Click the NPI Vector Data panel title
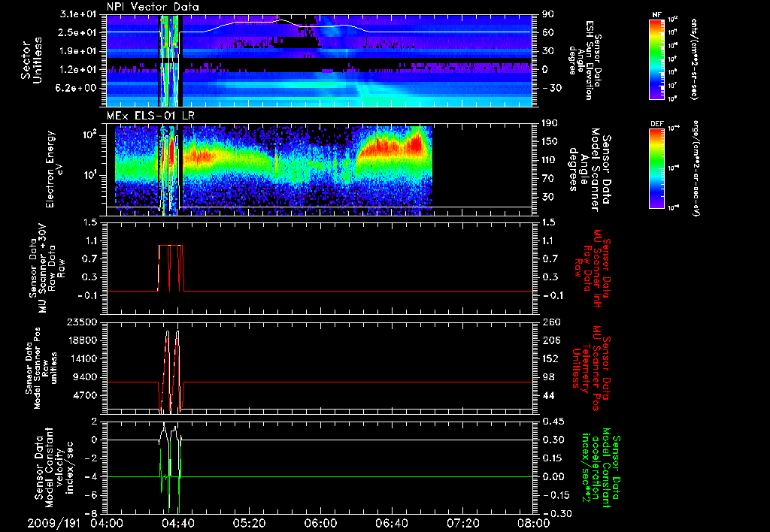This screenshot has width=770, height=532. click(153, 7)
